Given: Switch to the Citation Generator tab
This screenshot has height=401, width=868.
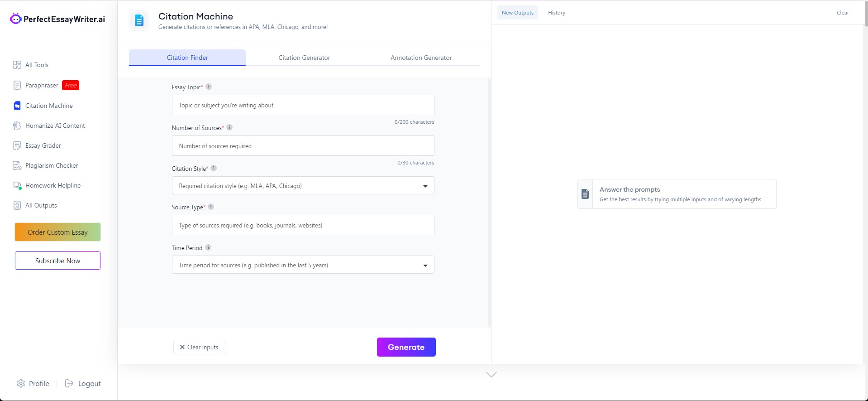Looking at the screenshot, I should pos(304,58).
